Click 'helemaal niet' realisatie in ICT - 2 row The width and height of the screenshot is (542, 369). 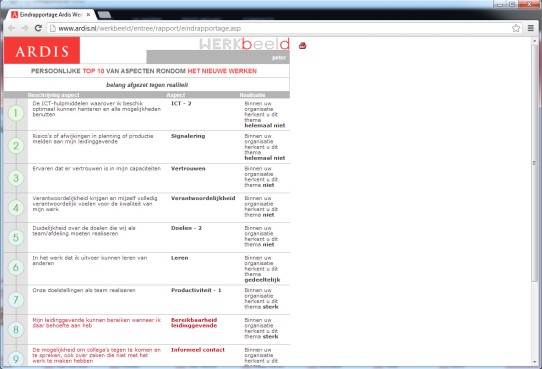point(265,125)
